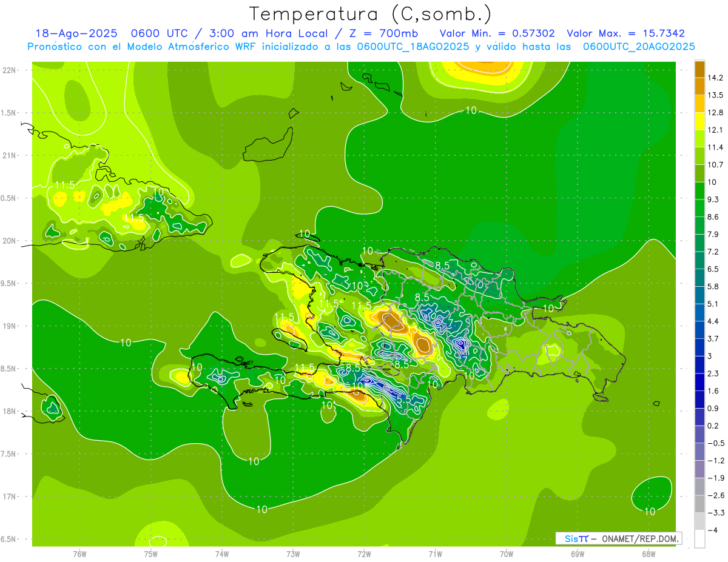Viewport: 728px width, 562px height.
Task: Click the '73W' longitude axis label
Action: pyautogui.click(x=293, y=554)
